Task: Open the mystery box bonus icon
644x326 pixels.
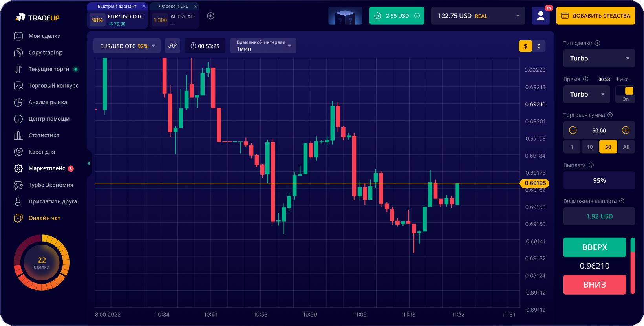Action: click(x=345, y=16)
